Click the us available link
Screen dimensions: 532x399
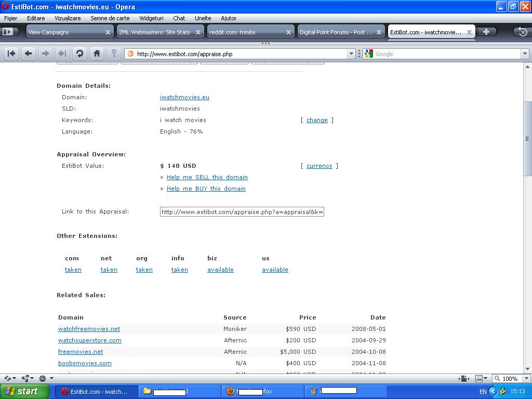[x=275, y=270]
